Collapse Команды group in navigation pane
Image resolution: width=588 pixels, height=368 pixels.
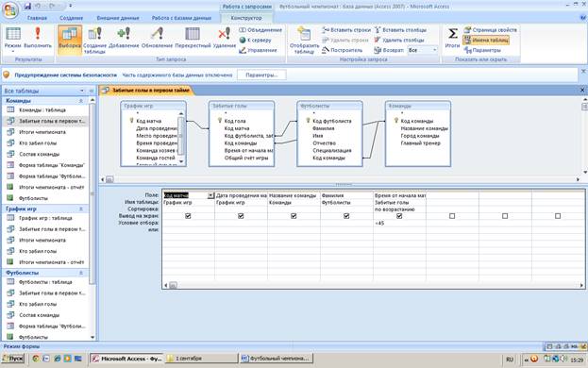point(80,101)
